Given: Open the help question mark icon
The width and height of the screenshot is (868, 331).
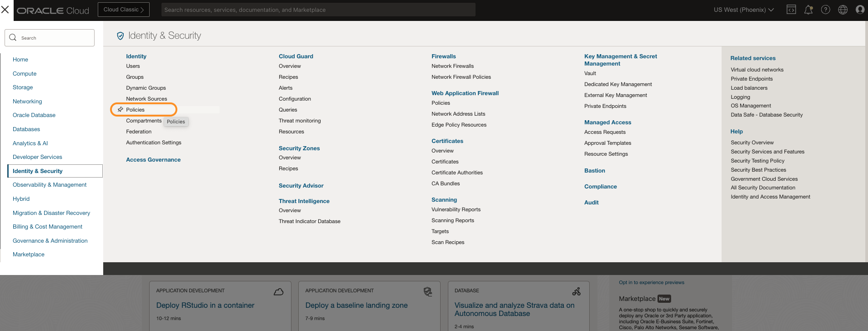Looking at the screenshot, I should pyautogui.click(x=826, y=10).
